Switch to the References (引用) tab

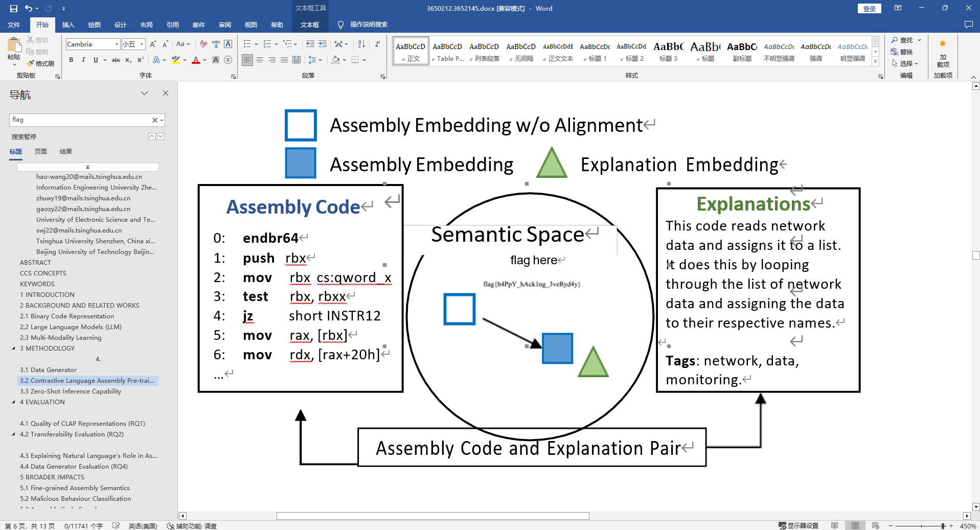click(x=172, y=25)
